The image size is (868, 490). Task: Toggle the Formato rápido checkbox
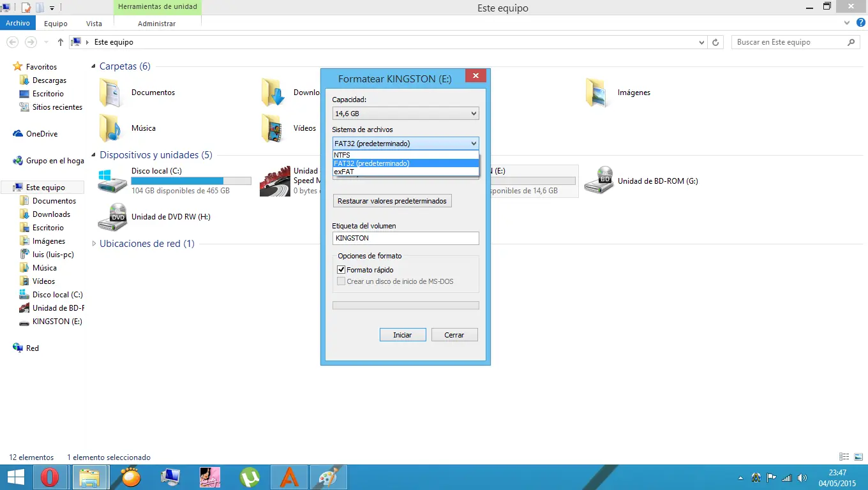pos(341,270)
